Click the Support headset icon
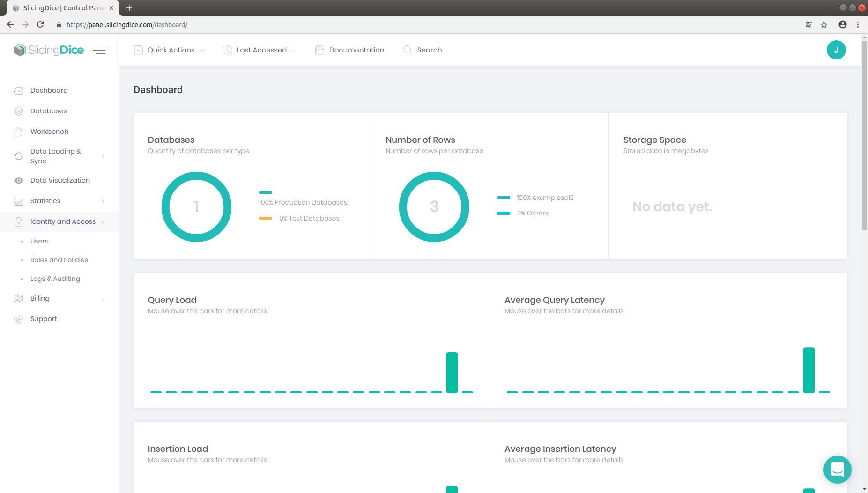Image resolution: width=868 pixels, height=493 pixels. pyautogui.click(x=19, y=319)
